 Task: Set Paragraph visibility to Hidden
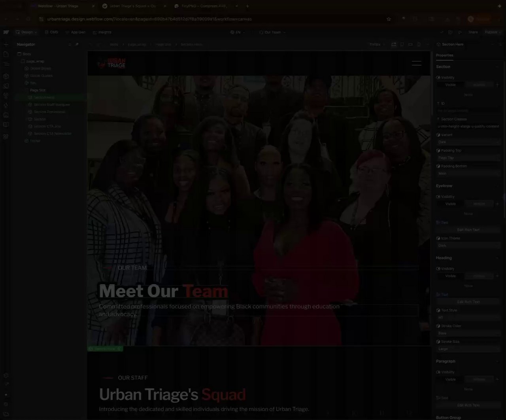[x=479, y=379]
